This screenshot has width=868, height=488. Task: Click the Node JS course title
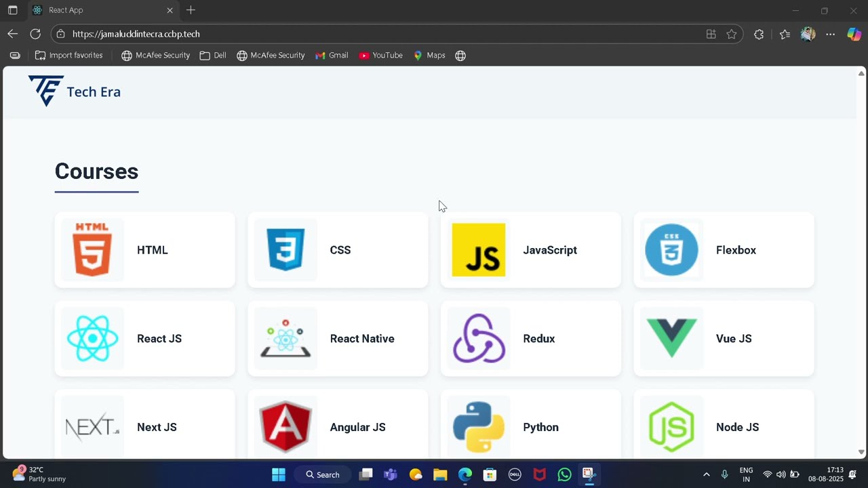tap(737, 428)
